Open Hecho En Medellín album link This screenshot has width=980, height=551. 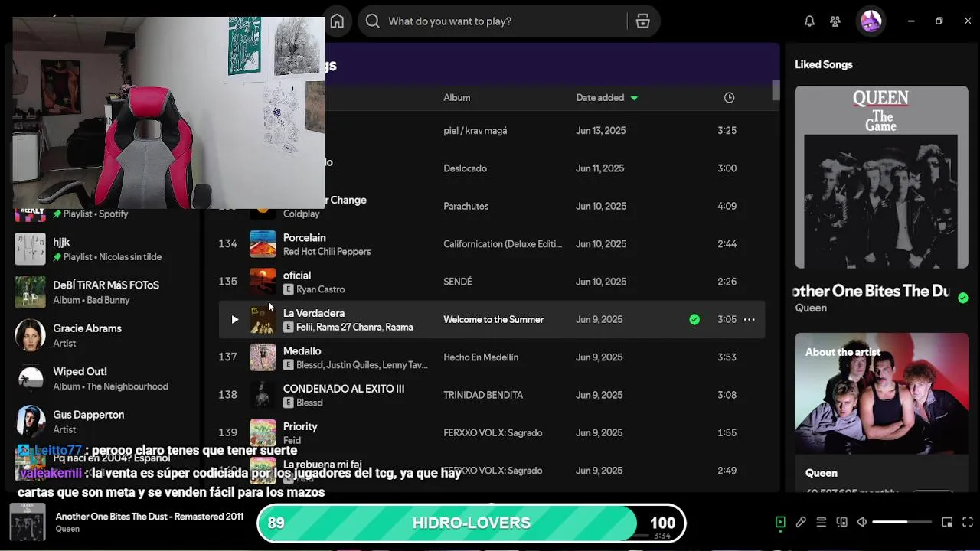coord(481,357)
